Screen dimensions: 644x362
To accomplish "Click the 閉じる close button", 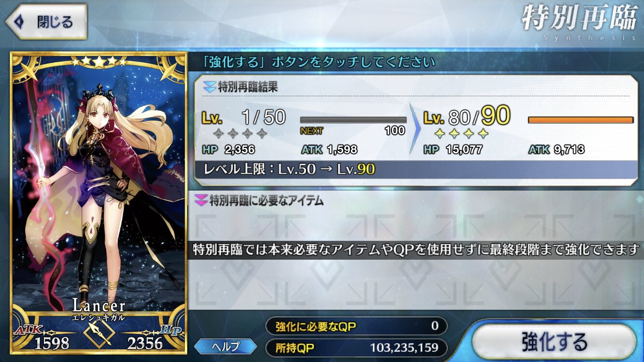I will point(46,22).
